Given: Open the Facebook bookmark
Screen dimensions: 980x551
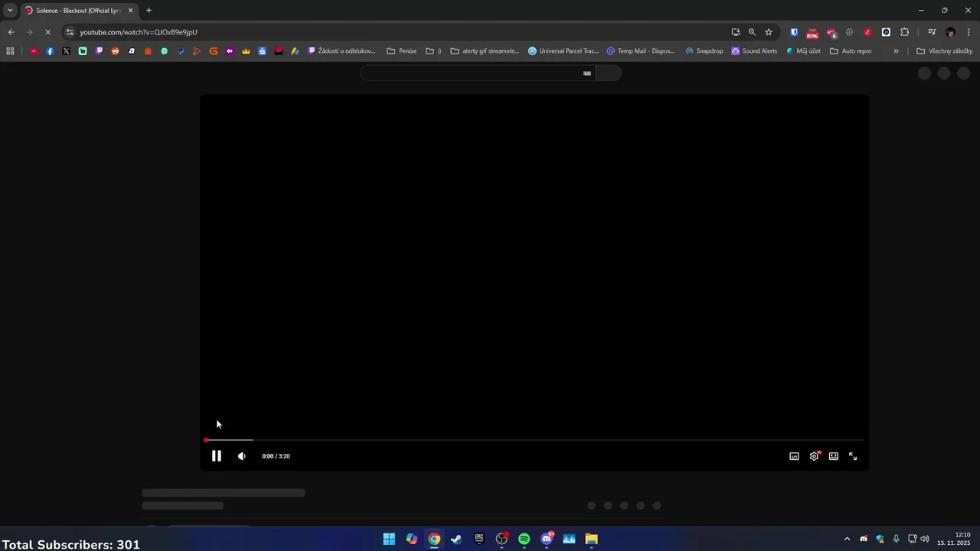Looking at the screenshot, I should [50, 51].
